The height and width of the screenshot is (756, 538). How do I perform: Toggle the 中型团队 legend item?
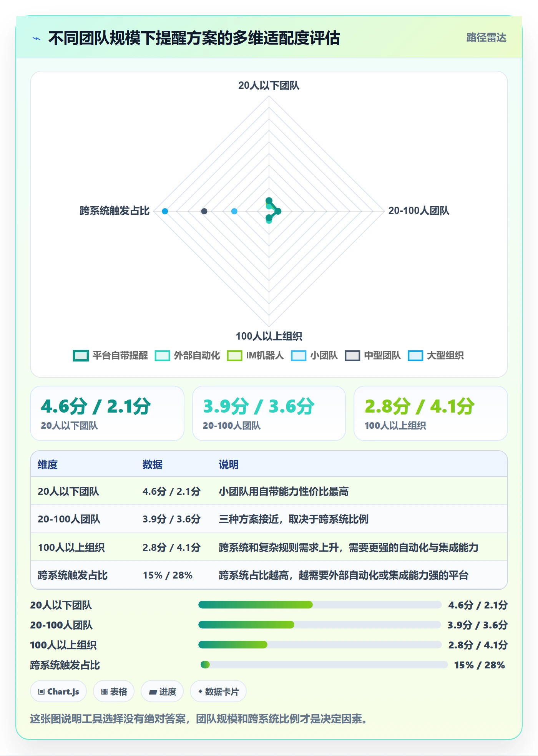click(x=373, y=356)
